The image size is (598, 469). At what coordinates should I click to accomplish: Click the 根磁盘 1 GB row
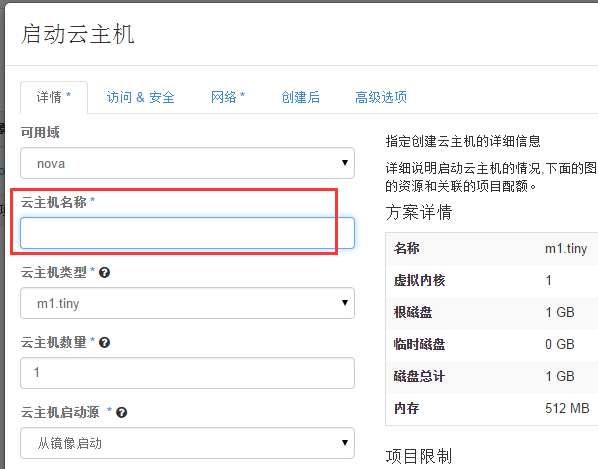click(x=492, y=313)
